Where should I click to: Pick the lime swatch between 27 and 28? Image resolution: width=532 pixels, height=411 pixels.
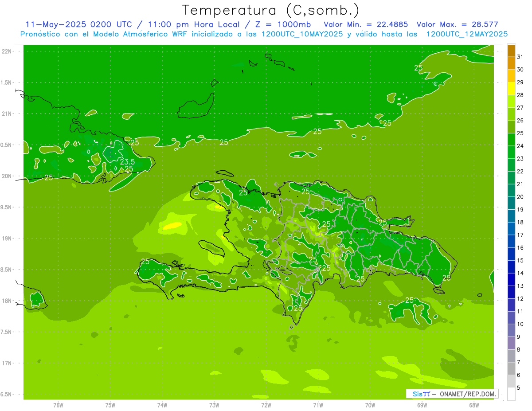(x=511, y=102)
